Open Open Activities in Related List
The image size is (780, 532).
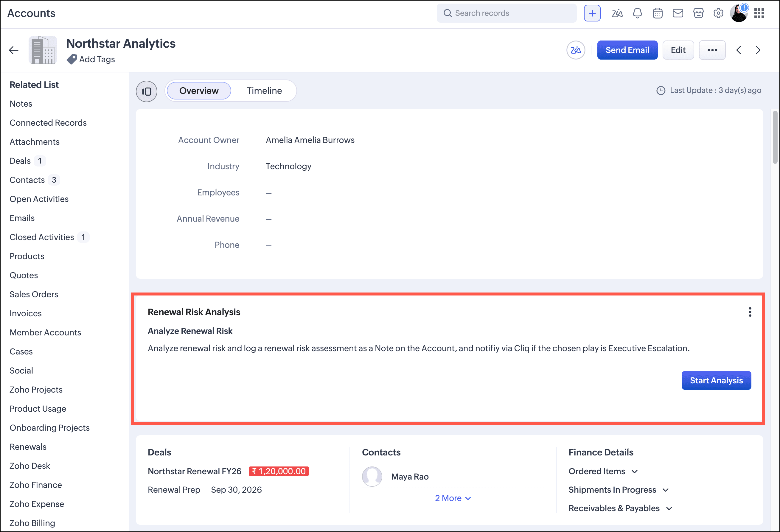coord(39,199)
